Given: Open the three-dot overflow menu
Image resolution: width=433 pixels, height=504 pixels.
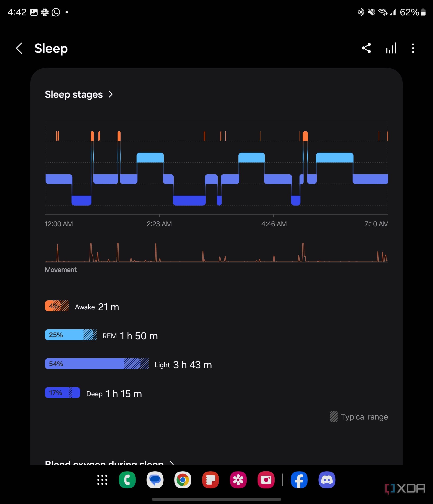Looking at the screenshot, I should click(413, 48).
